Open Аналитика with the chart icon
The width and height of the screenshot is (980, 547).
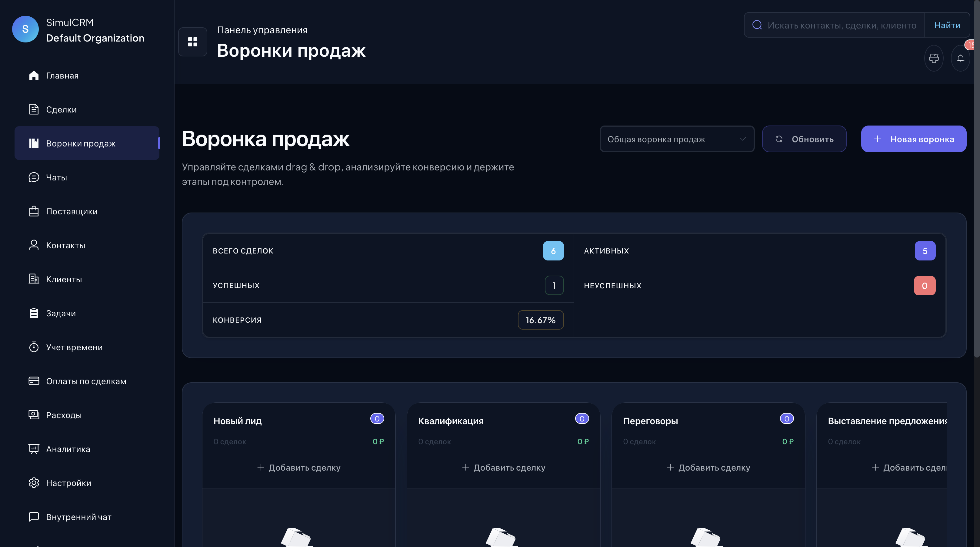pyautogui.click(x=34, y=449)
